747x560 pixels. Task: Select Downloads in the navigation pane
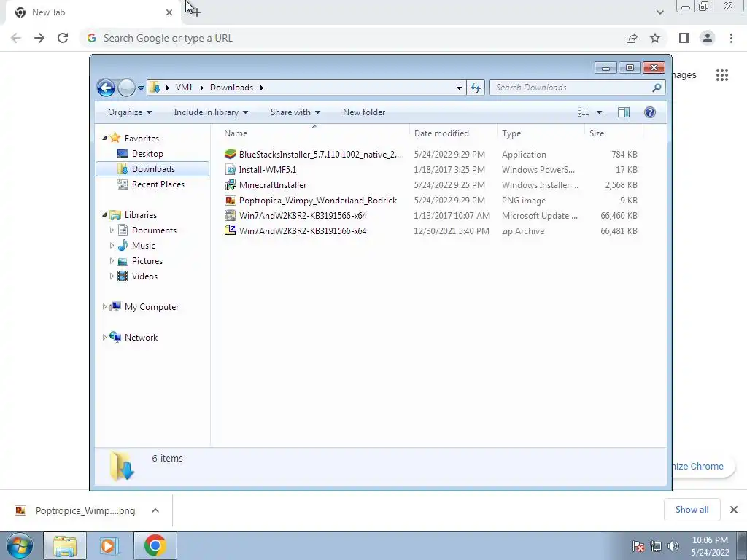(x=153, y=169)
